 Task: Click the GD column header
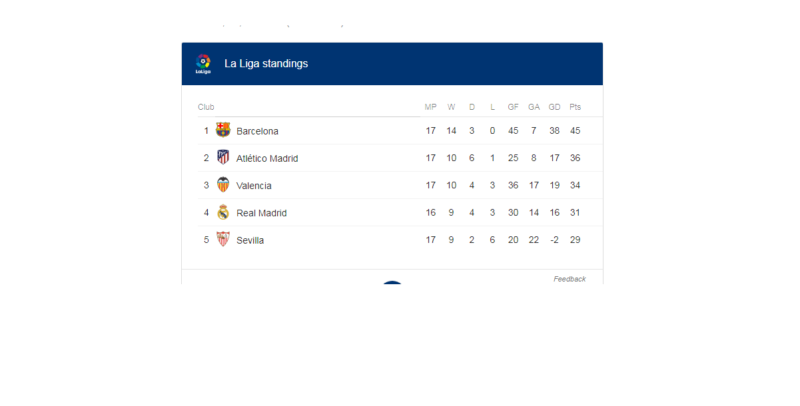[554, 107]
